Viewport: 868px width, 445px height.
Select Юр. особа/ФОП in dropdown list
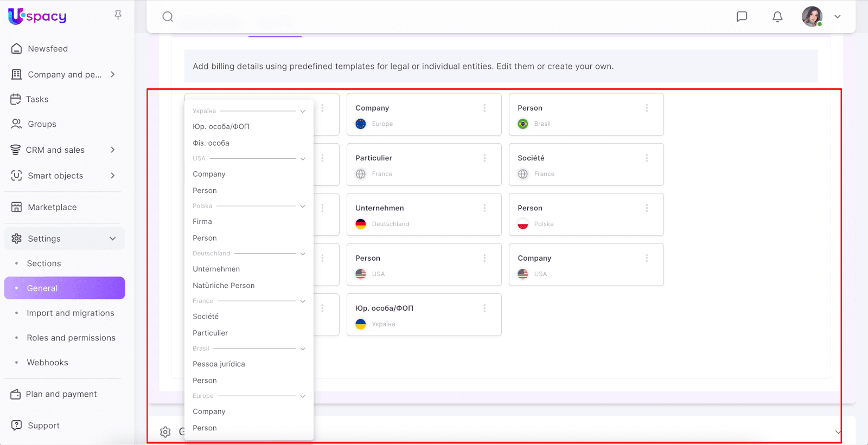point(221,127)
